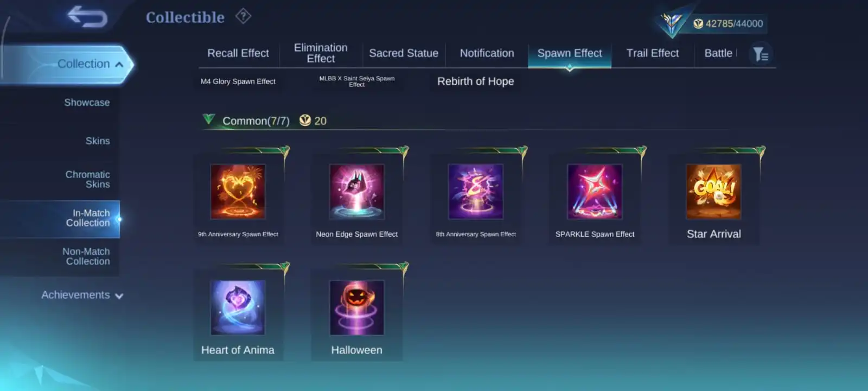Viewport: 868px width, 391px height.
Task: Go back using the arrow icon
Action: [87, 17]
